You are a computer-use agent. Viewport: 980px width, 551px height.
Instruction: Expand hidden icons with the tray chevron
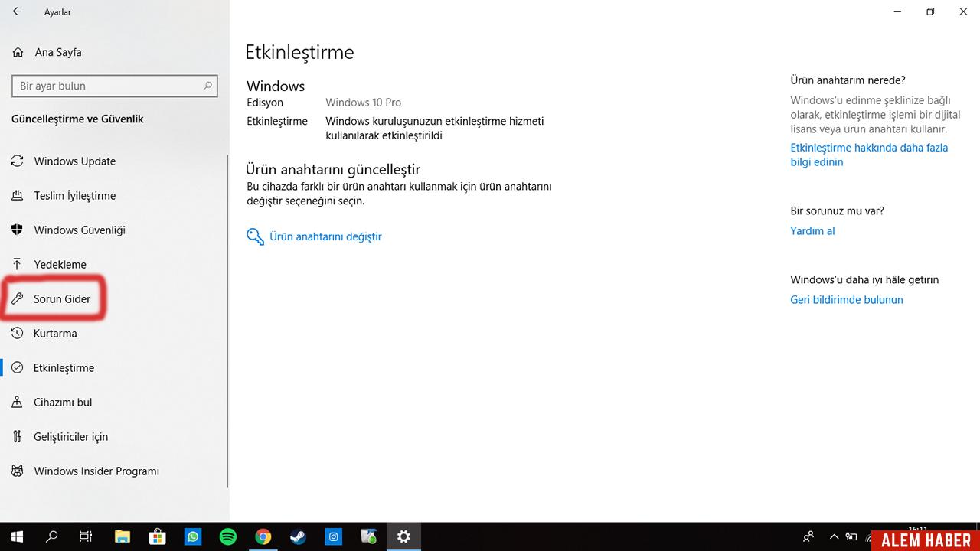[834, 536]
